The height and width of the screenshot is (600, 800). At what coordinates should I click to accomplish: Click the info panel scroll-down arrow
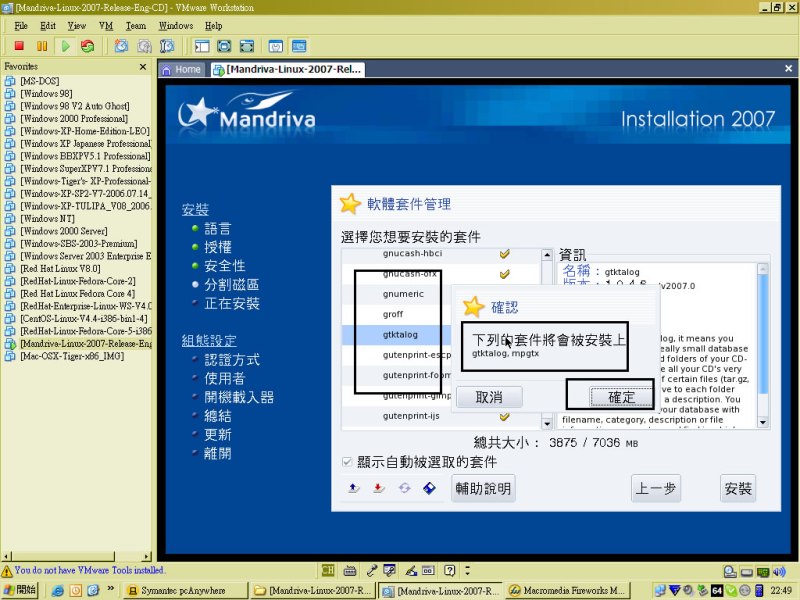click(763, 422)
